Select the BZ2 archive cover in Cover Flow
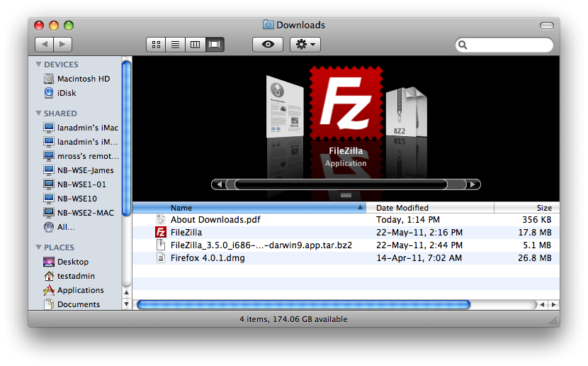 406,112
